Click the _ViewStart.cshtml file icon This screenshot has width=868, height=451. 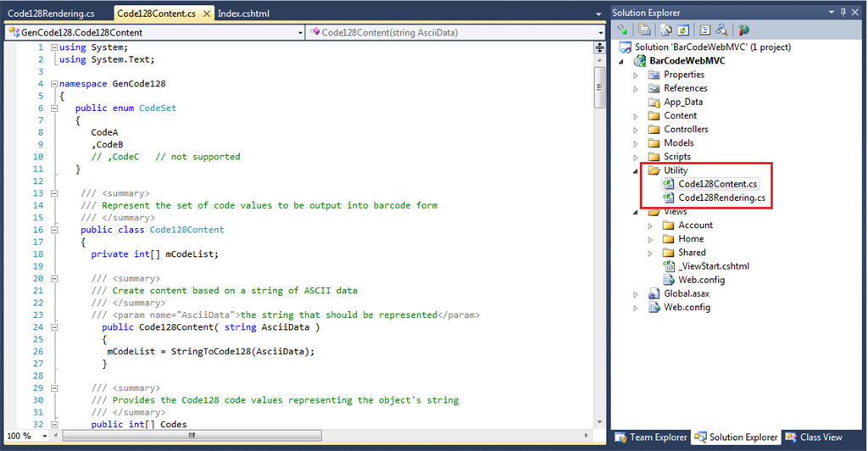coord(669,266)
